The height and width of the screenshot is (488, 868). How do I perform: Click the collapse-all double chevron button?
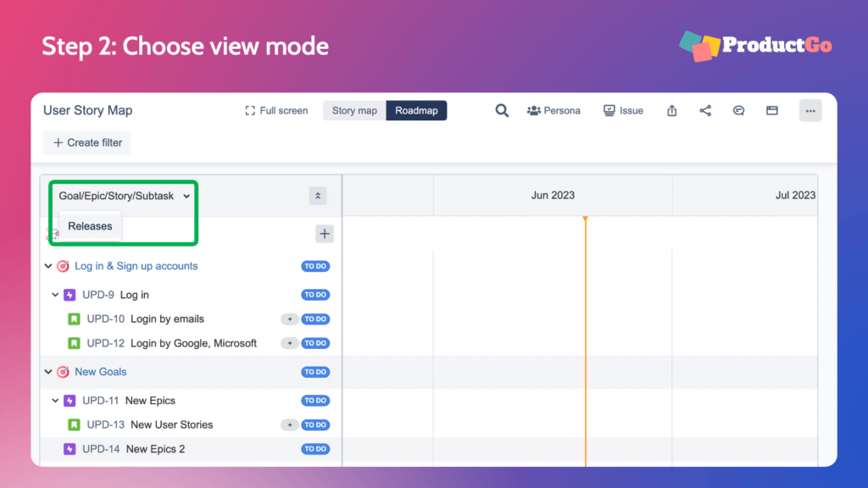318,196
